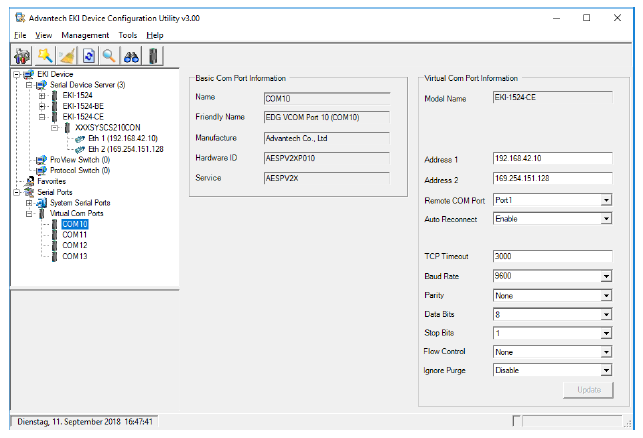Click the application icon in the title bar
This screenshot has height=438, width=643.
(x=20, y=18)
